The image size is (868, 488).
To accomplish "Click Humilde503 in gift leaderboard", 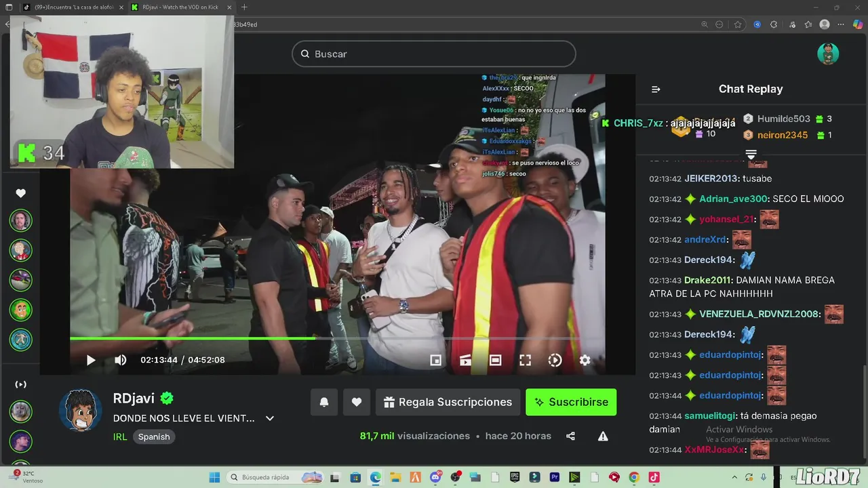I will [783, 119].
